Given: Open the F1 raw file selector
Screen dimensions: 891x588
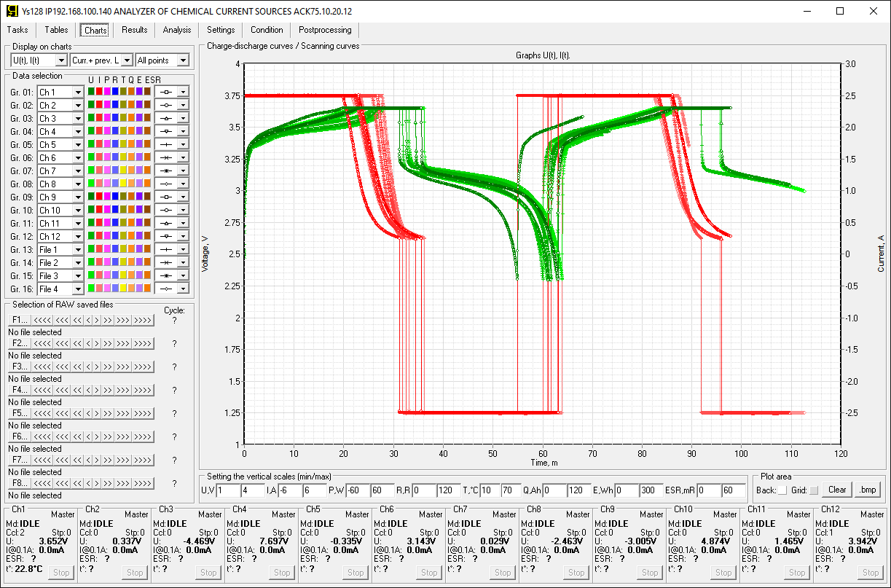Looking at the screenshot, I should click(x=18, y=321).
